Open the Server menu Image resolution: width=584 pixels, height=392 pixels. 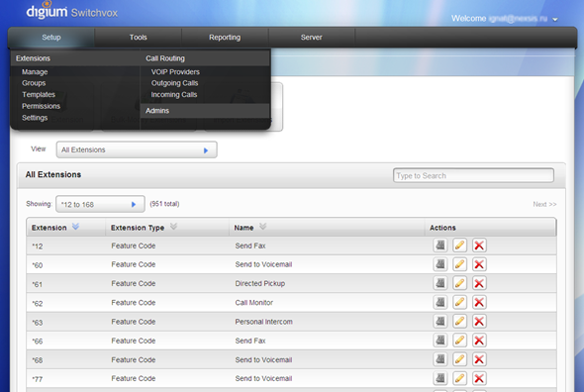(x=312, y=38)
